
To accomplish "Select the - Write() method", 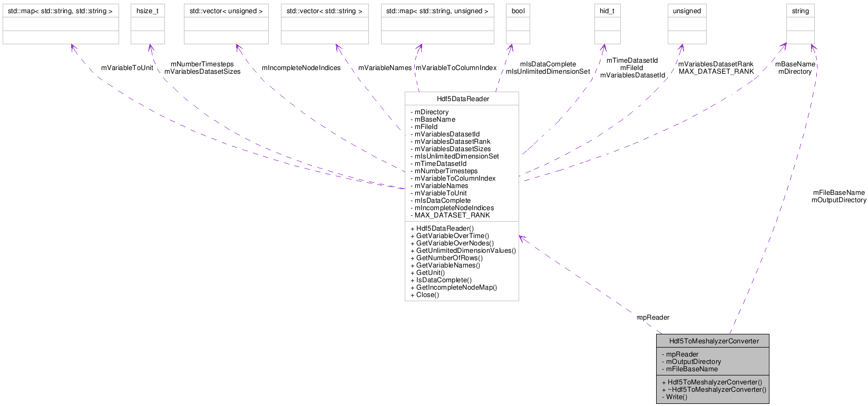I will (675, 397).
